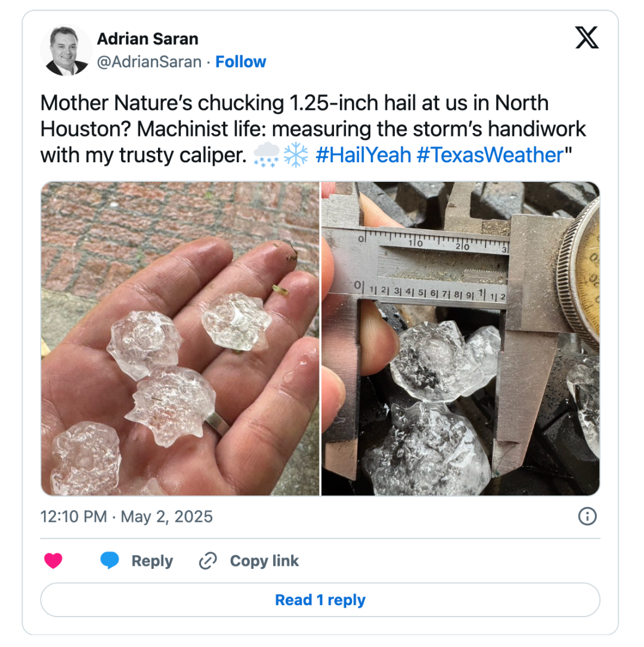Click the snowflake emoji
Image resolution: width=644 pixels, height=647 pixels.
(x=296, y=155)
